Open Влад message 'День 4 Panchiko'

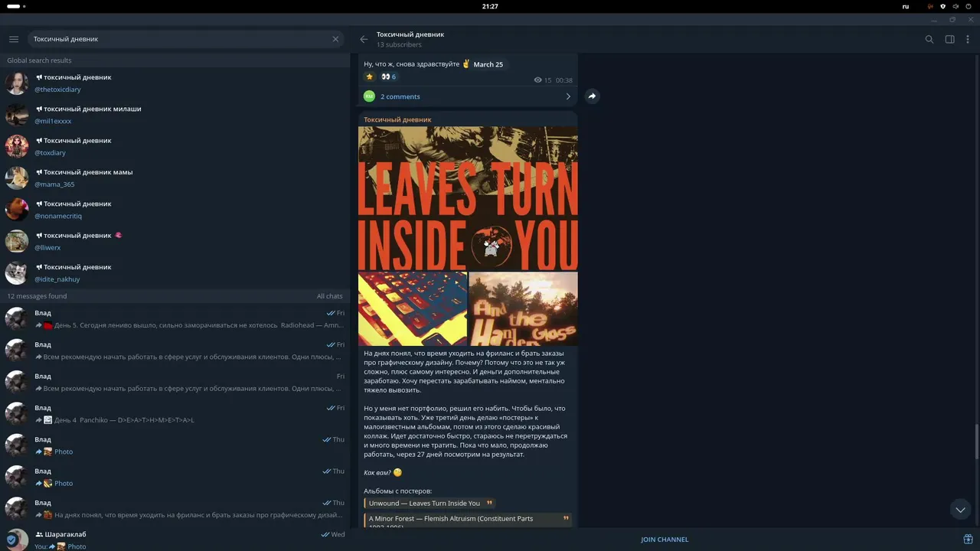(175, 414)
